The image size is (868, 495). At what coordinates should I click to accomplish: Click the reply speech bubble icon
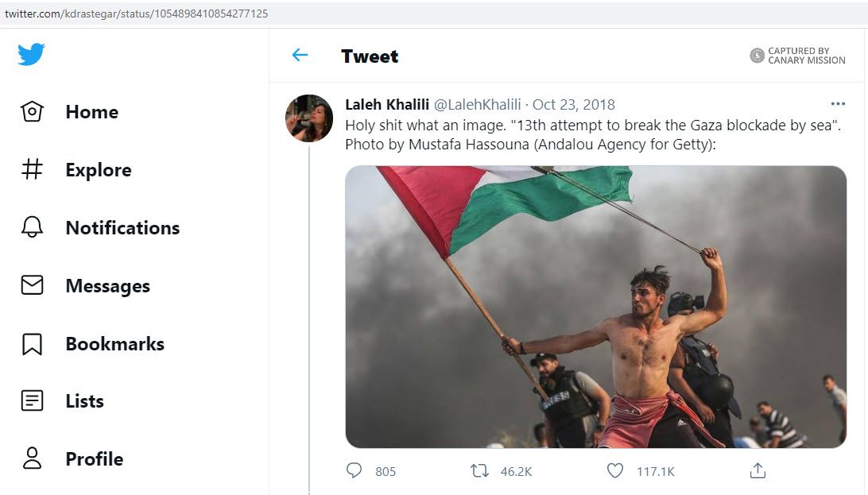[x=355, y=471]
